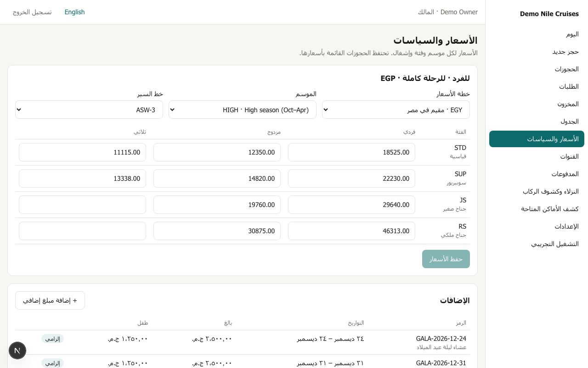Open القنوات in sidebar
The image size is (588, 368).
[x=537, y=156]
